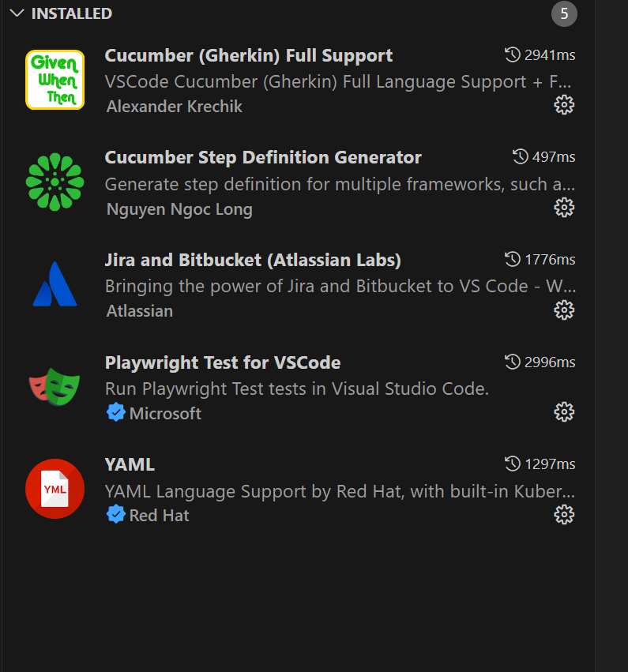
Task: Click the verified publisher badge next to Red Hat
Action: pos(115,515)
